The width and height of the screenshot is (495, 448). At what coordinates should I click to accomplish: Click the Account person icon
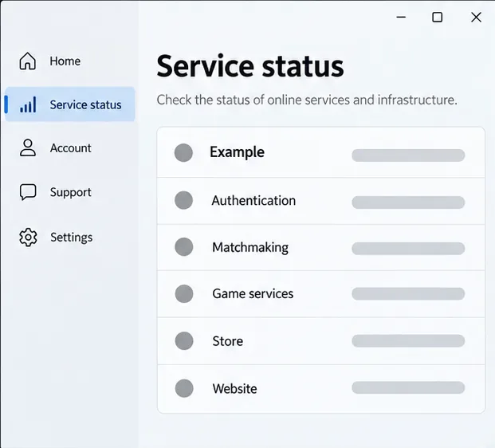(x=28, y=147)
